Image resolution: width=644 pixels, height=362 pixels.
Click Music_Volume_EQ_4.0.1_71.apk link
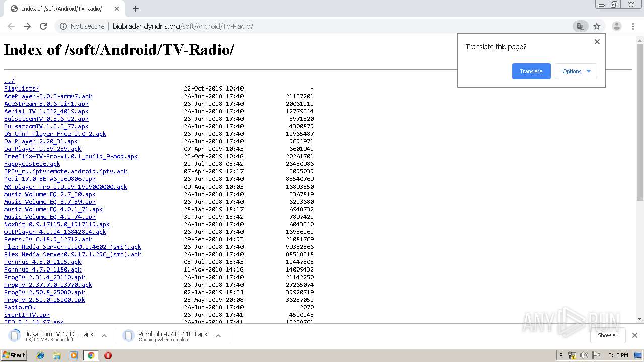coord(53,209)
